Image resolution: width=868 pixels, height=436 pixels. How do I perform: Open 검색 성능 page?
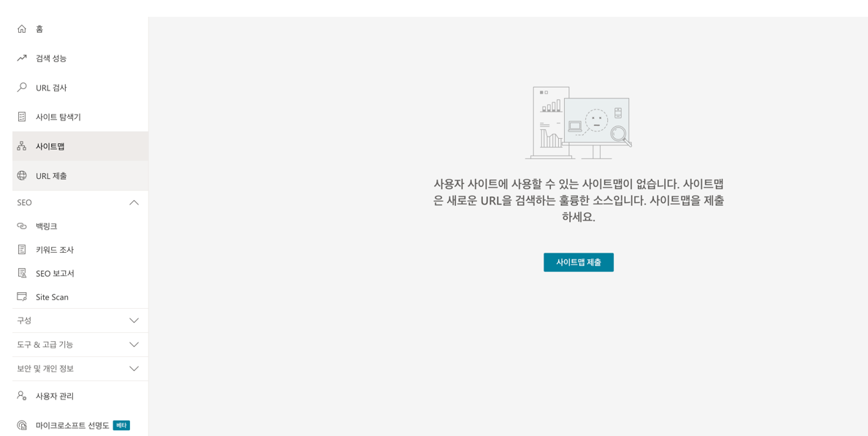pos(80,58)
